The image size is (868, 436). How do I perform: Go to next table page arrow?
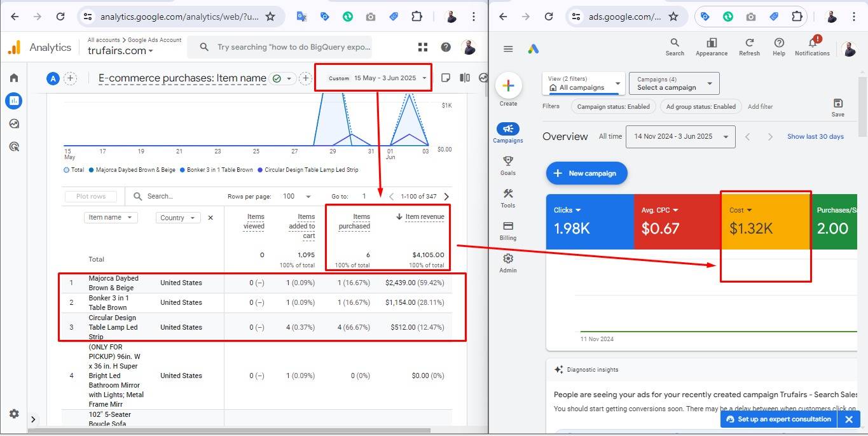click(x=446, y=197)
